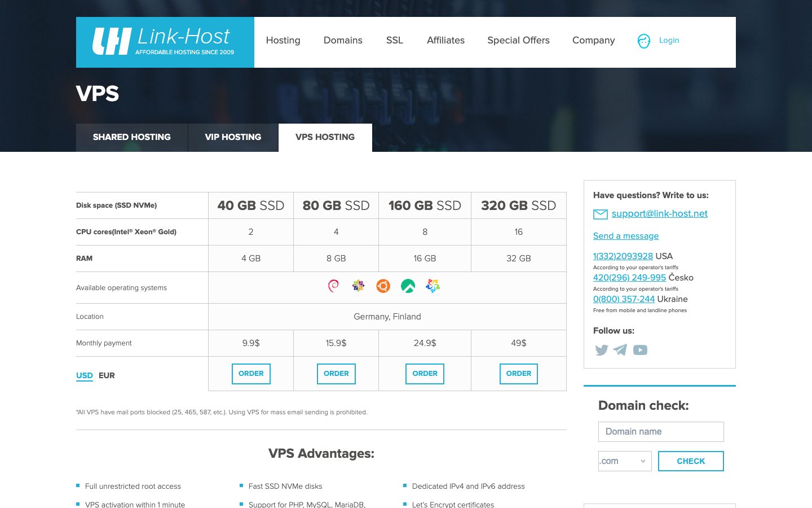Focus the Domain name input field
This screenshot has width=812, height=508.
[x=661, y=432]
